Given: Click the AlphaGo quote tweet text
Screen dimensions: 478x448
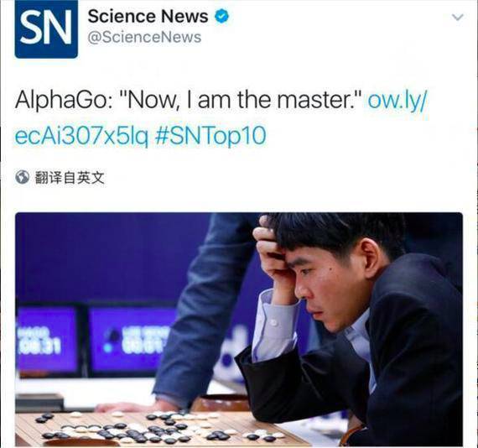Looking at the screenshot, I should tap(189, 101).
